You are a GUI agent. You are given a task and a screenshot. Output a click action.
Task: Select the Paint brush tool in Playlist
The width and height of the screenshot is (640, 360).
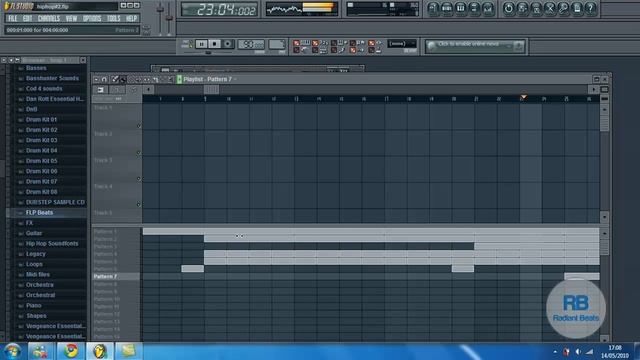123,79
